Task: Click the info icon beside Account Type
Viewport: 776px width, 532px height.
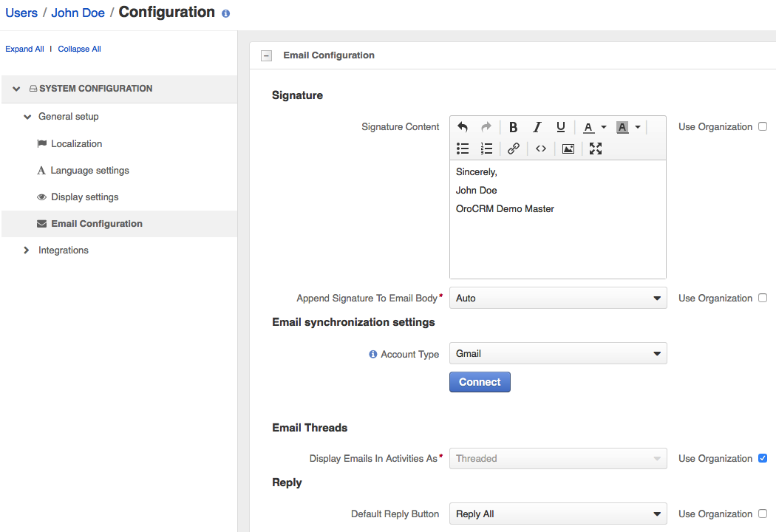Action: pos(373,355)
